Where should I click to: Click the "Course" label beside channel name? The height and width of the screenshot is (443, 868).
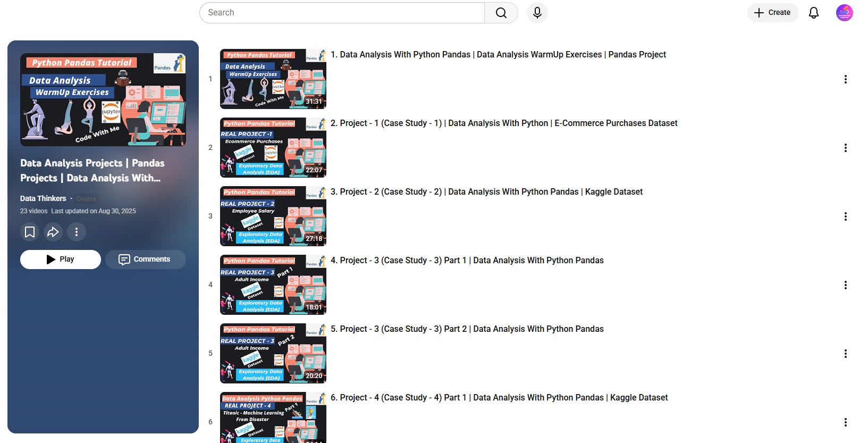tap(86, 199)
